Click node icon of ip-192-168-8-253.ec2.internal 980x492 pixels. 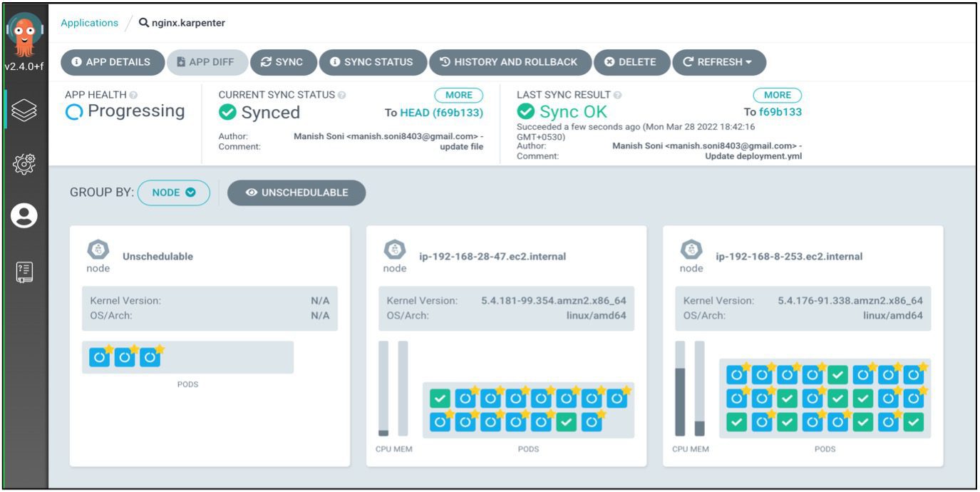coord(691,250)
